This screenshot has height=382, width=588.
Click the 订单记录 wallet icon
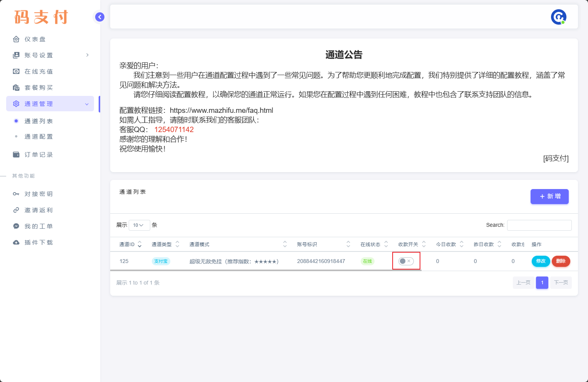(16, 155)
